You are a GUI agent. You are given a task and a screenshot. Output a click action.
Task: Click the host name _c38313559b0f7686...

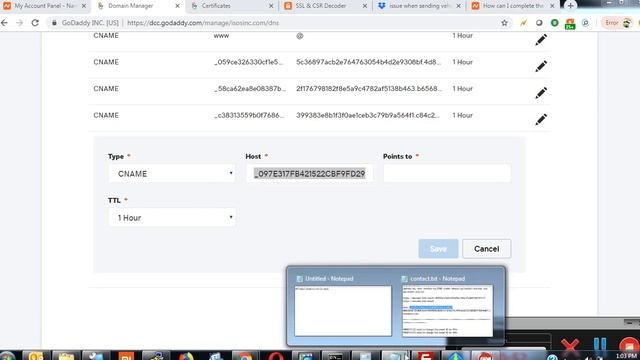coord(249,115)
